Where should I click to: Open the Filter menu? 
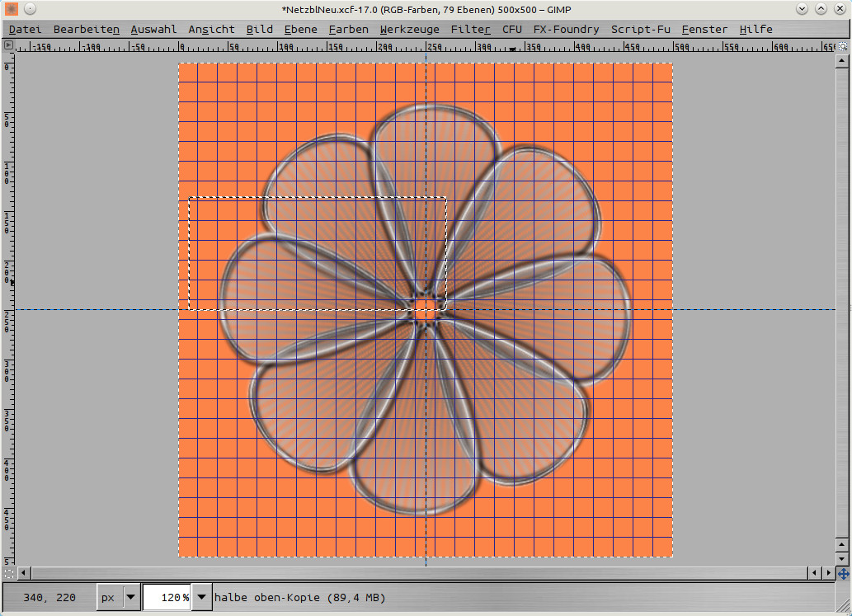tap(470, 29)
